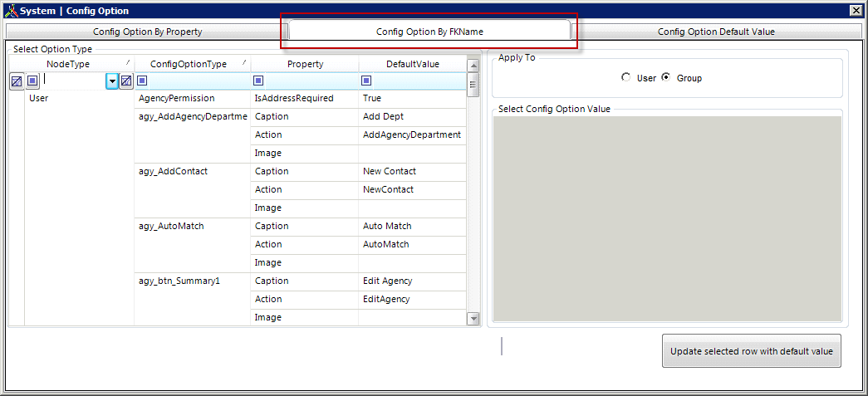Switch to Config Option By Property tab

(x=147, y=32)
